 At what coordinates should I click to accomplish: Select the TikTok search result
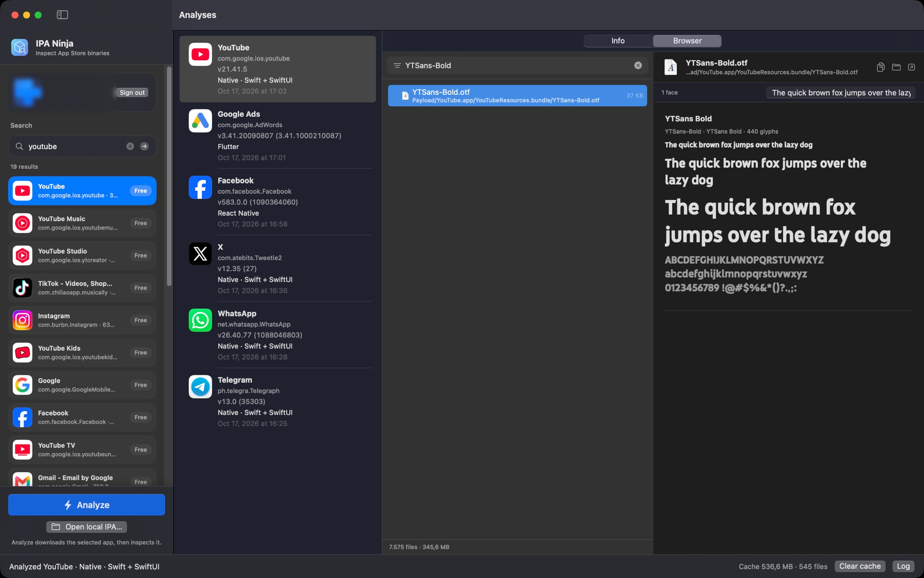tap(82, 288)
